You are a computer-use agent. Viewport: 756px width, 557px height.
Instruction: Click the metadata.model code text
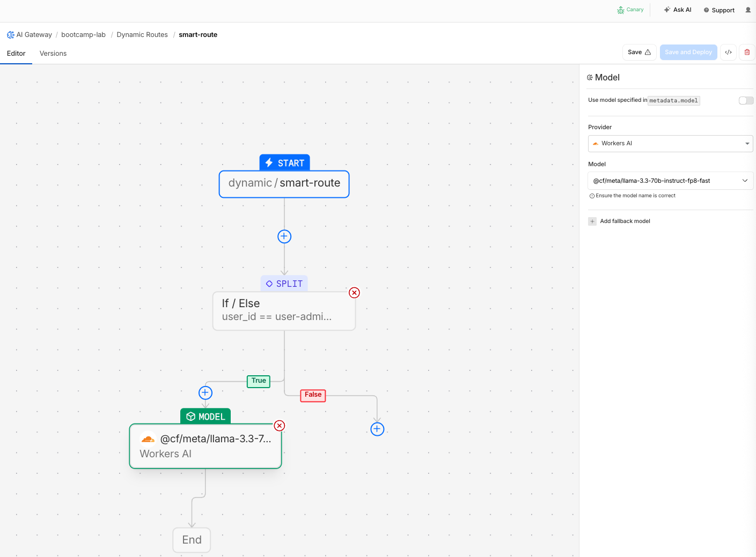click(x=673, y=101)
